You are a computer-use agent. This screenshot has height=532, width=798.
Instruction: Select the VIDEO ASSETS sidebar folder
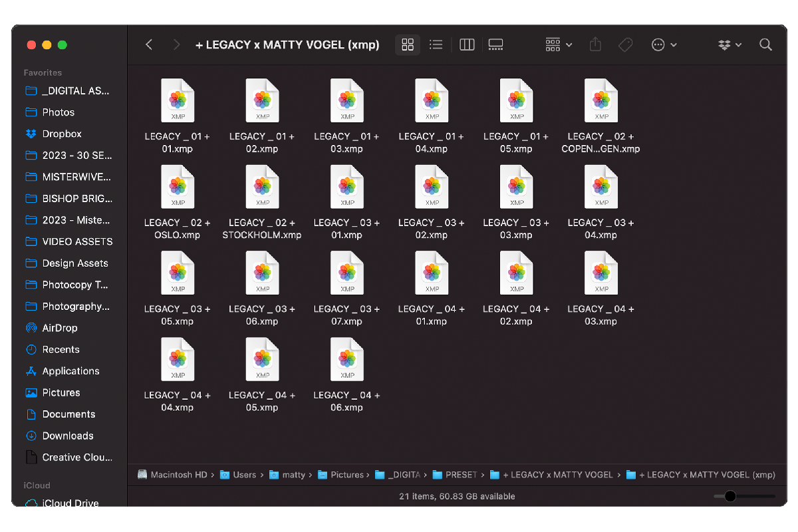(x=77, y=241)
